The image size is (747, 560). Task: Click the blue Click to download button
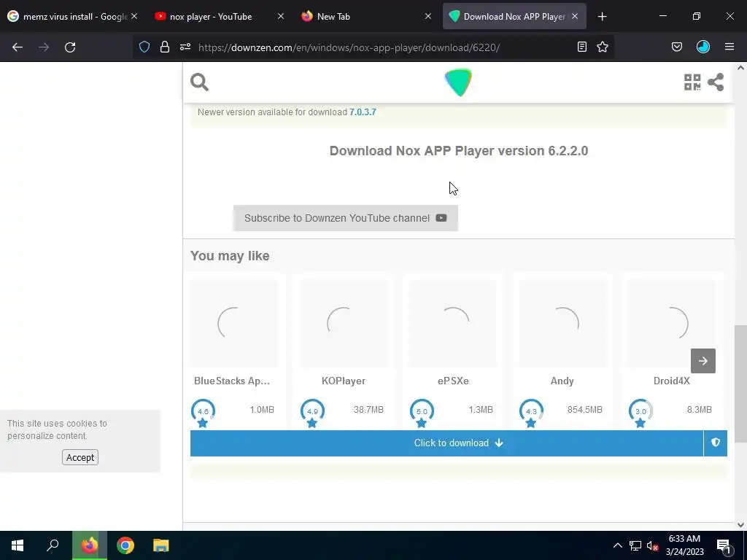(x=446, y=443)
